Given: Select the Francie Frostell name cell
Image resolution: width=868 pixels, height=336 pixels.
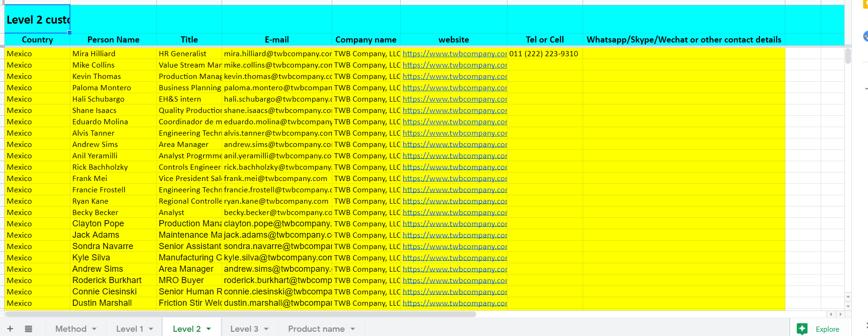Looking at the screenshot, I should [113, 190].
